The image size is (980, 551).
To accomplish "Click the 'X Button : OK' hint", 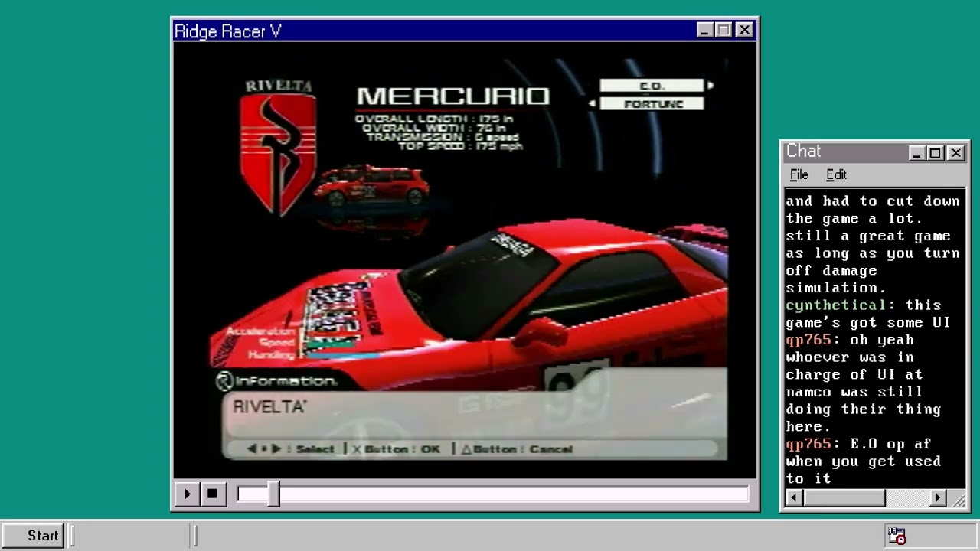I will coord(397,449).
